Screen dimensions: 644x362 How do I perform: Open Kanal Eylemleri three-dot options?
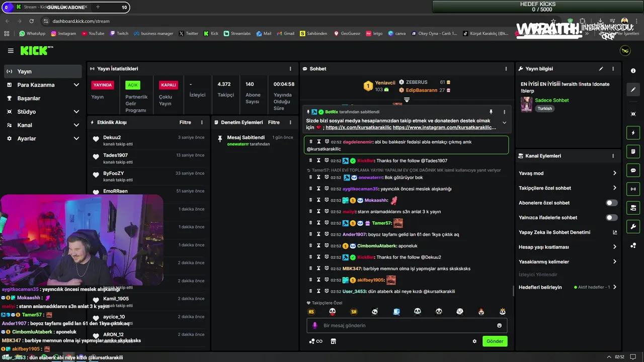pos(613,156)
